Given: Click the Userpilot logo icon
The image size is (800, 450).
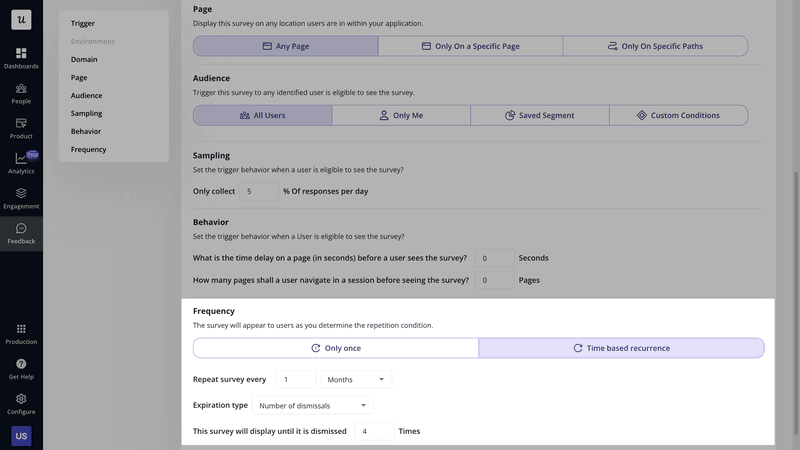Looking at the screenshot, I should pos(21,20).
